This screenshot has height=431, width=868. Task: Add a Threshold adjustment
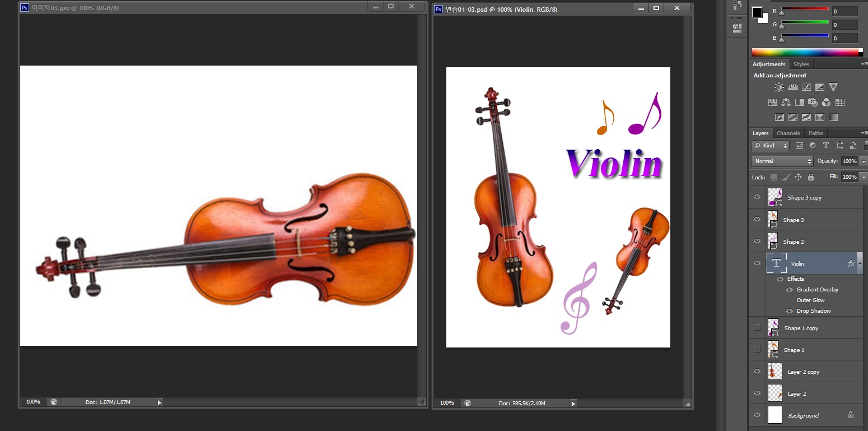[806, 118]
